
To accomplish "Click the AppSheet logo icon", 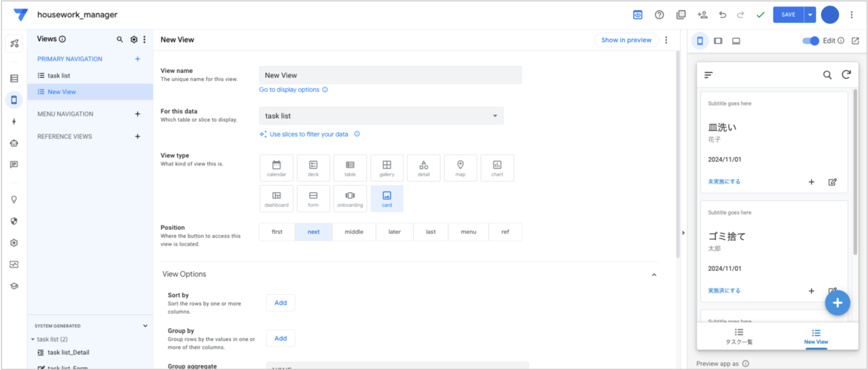I will coord(20,14).
